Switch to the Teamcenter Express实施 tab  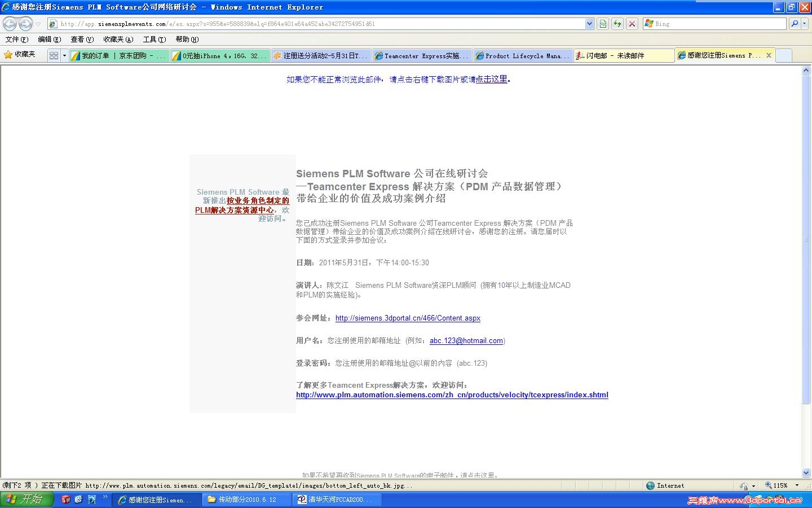(x=422, y=55)
